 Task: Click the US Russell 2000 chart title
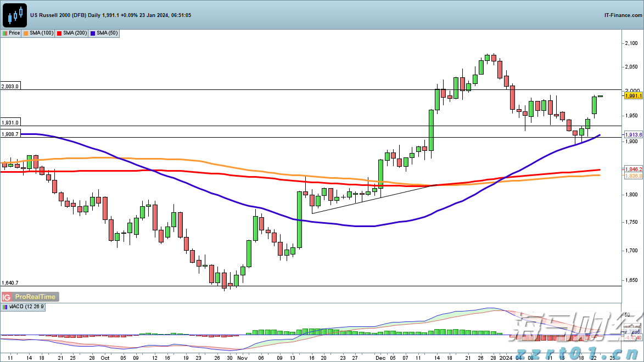(110, 15)
